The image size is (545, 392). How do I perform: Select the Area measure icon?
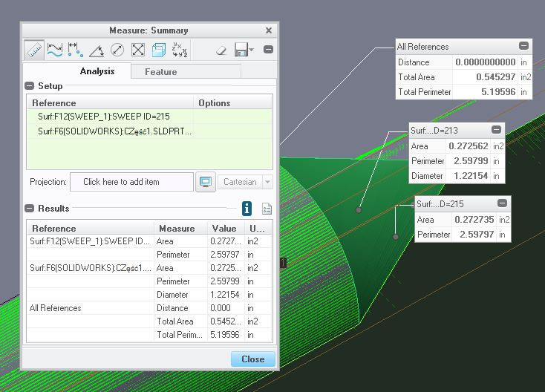(138, 50)
